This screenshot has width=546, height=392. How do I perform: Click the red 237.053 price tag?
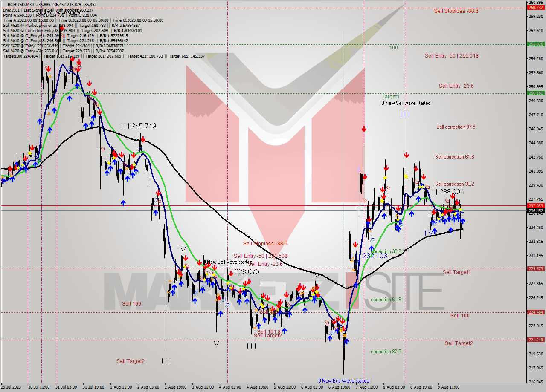[x=535, y=205]
